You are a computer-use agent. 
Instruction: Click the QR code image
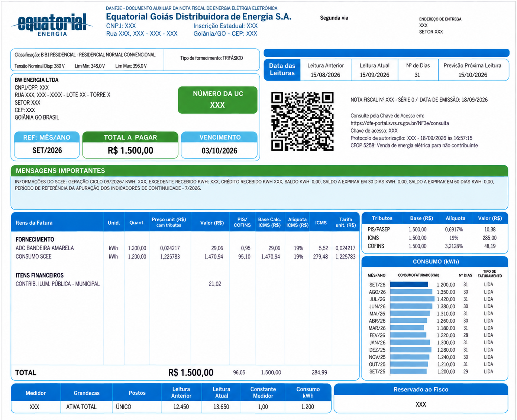tap(302, 121)
